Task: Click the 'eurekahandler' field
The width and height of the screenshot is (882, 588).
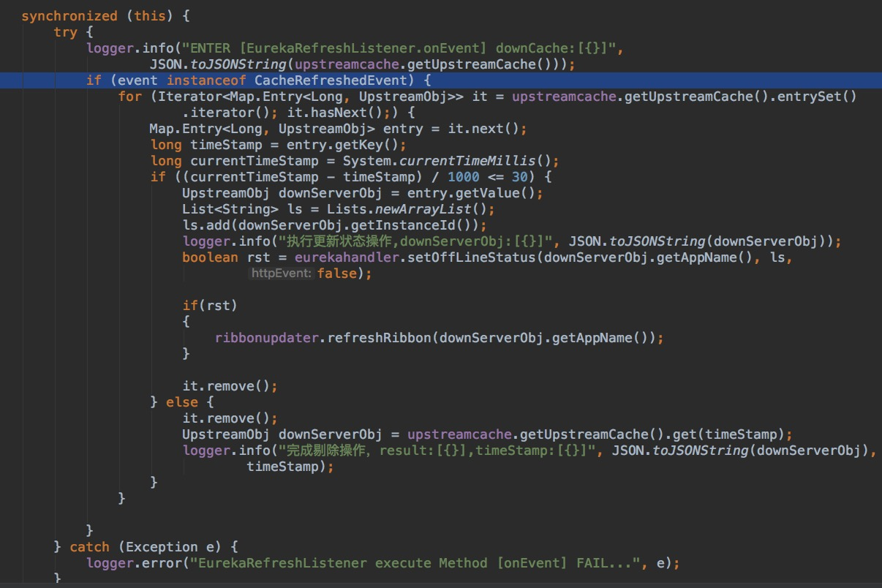Action: coord(346,257)
